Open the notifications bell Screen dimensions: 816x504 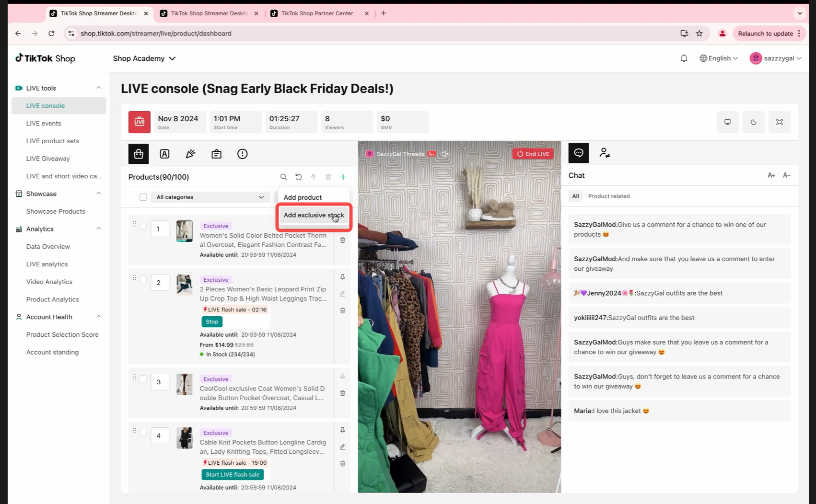pos(684,58)
